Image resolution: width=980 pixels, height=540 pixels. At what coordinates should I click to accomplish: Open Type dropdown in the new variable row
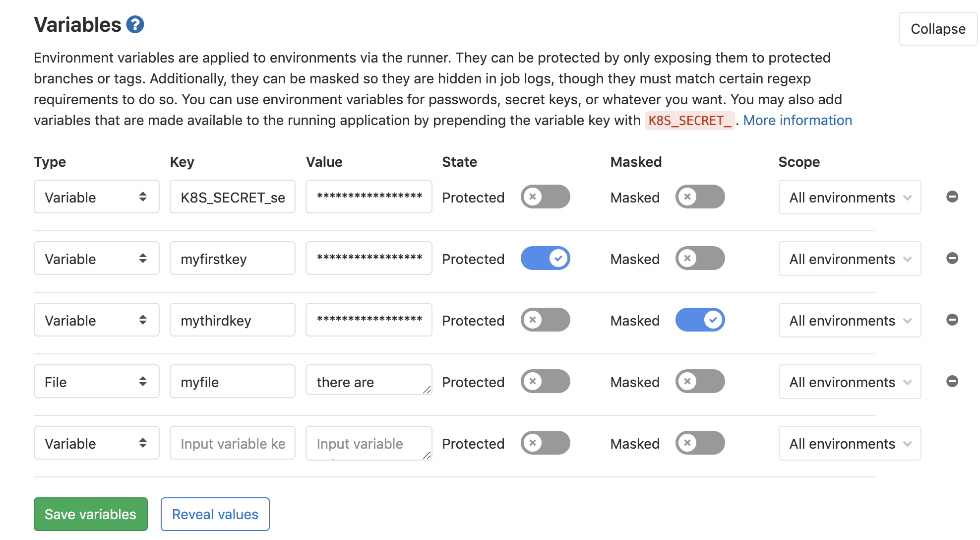(x=97, y=443)
